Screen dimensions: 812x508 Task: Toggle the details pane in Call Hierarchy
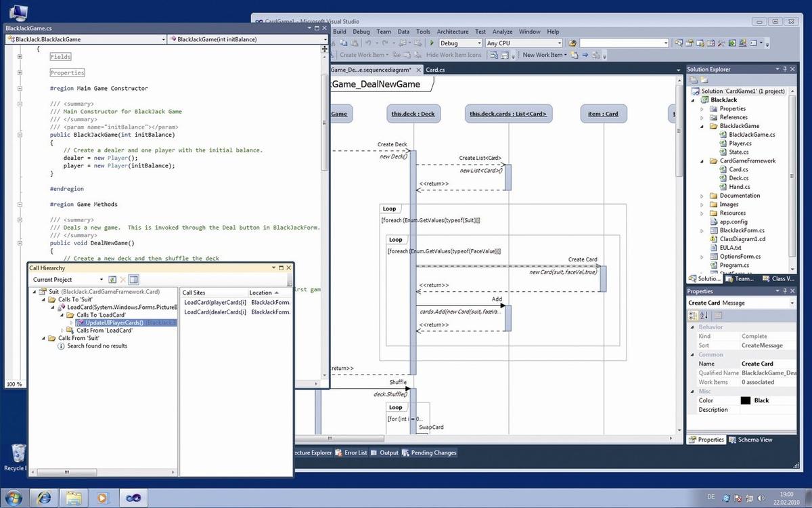[x=134, y=279]
